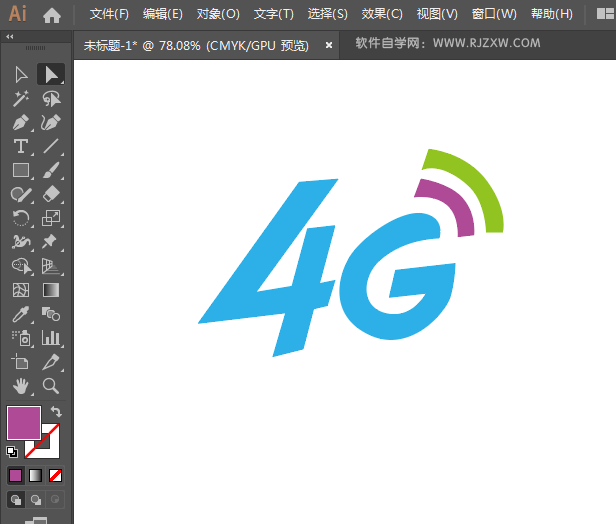Image resolution: width=616 pixels, height=524 pixels.
Task: Pick the Paintbrush tool
Action: [51, 170]
